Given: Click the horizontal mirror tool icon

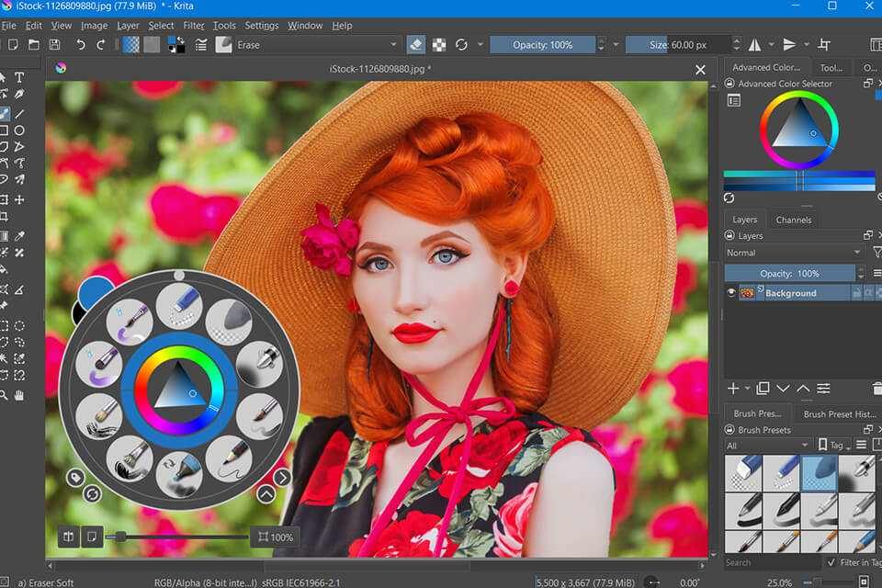Looking at the screenshot, I should pyautogui.click(x=754, y=44).
